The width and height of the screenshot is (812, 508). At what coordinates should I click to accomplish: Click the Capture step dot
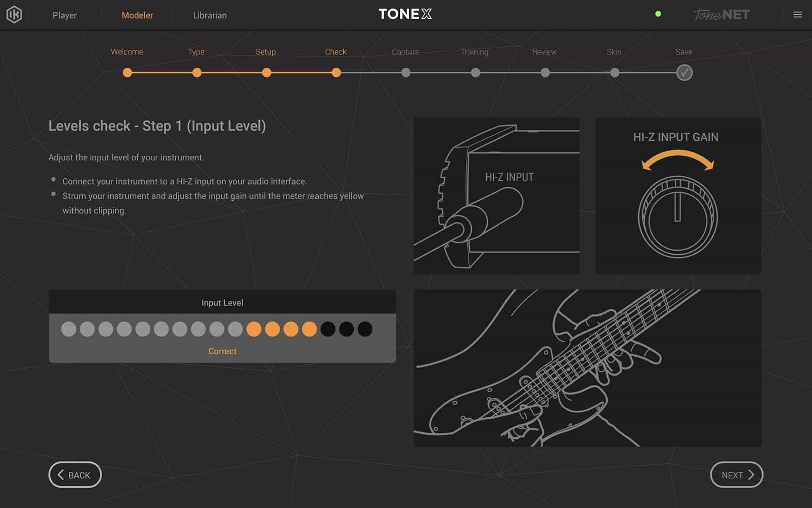(406, 73)
